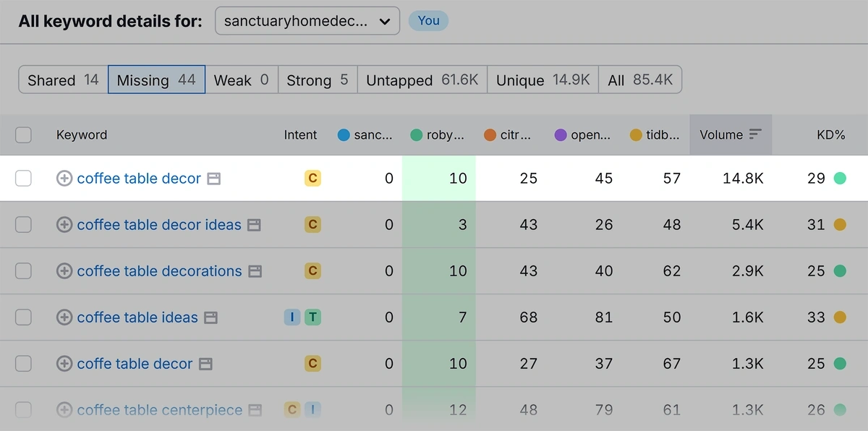The height and width of the screenshot is (431, 868).
Task: Add 'coffee table decor' keyword via plus icon
Action: [x=64, y=179]
